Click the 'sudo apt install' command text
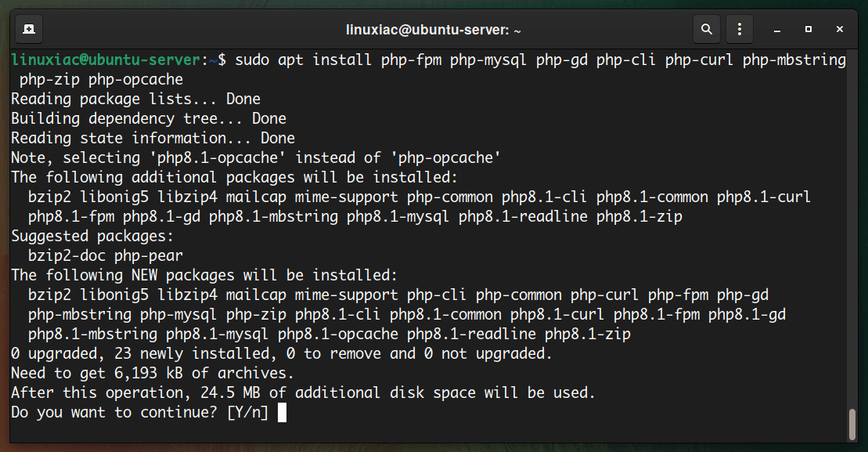The width and height of the screenshot is (868, 452). 303,60
